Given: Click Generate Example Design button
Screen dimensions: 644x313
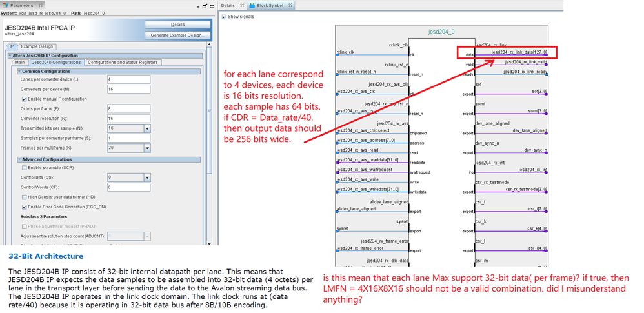Looking at the screenshot, I should point(178,35).
